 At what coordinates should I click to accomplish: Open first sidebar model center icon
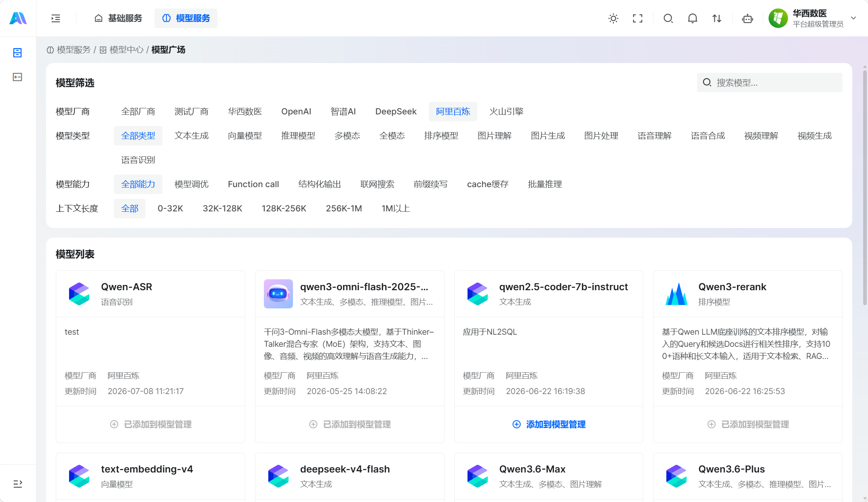(17, 53)
